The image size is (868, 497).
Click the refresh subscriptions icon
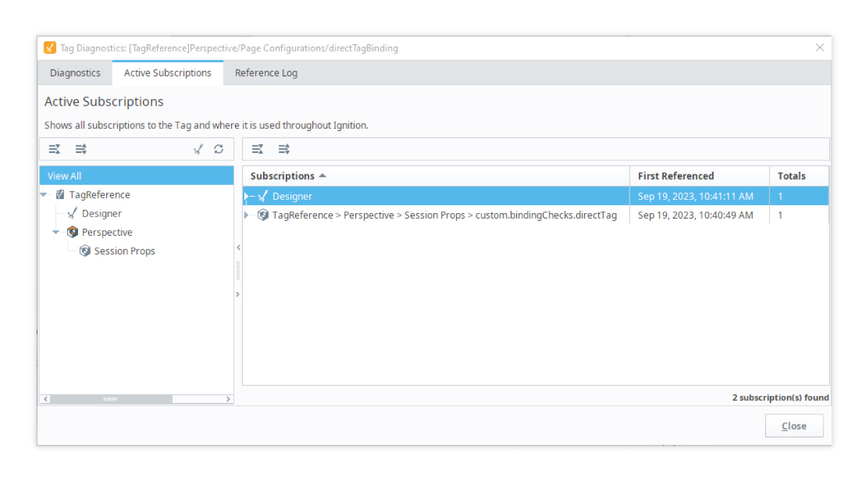(x=218, y=149)
